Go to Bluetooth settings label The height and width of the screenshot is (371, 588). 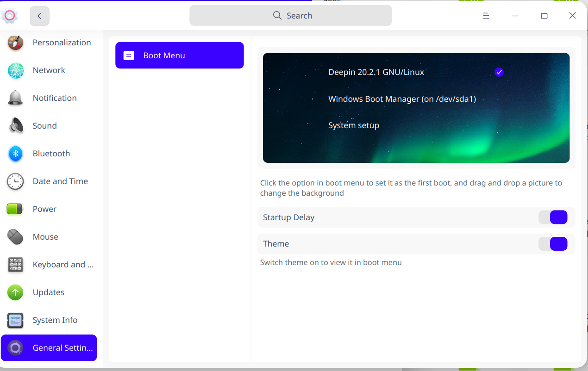click(51, 154)
